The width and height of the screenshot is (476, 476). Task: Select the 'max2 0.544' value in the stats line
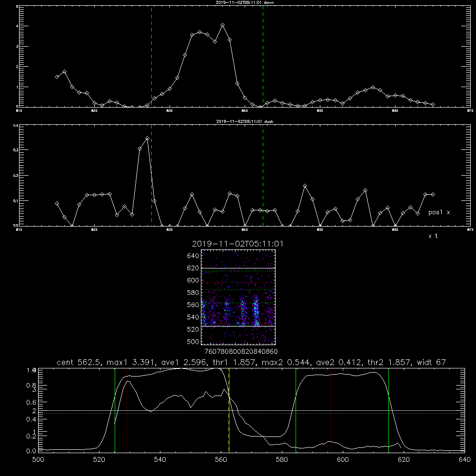click(x=286, y=362)
